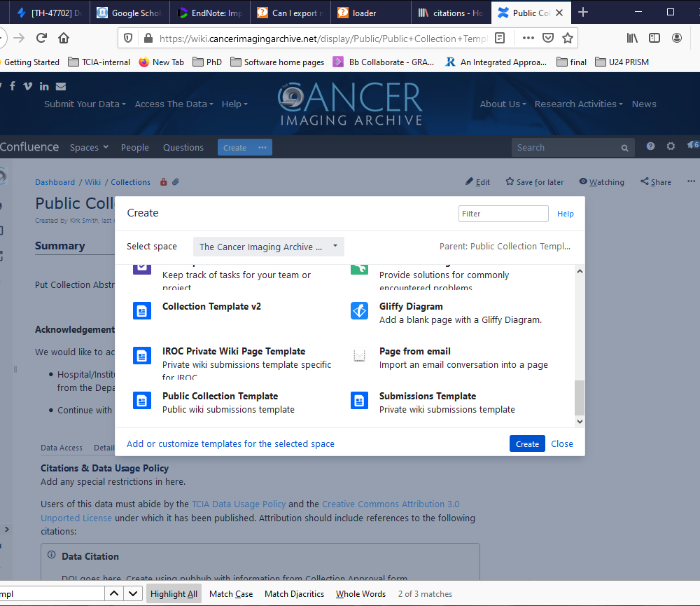Switch to the loader browser tab
The height and width of the screenshot is (606, 700).
tap(370, 13)
